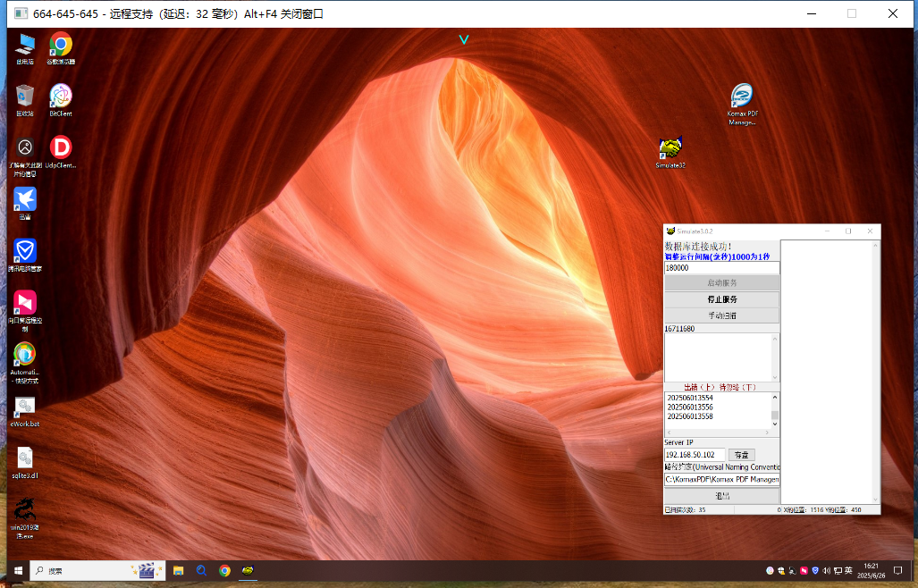Click the disabled 启动服务 button
The width and height of the screenshot is (918, 588).
coord(722,282)
